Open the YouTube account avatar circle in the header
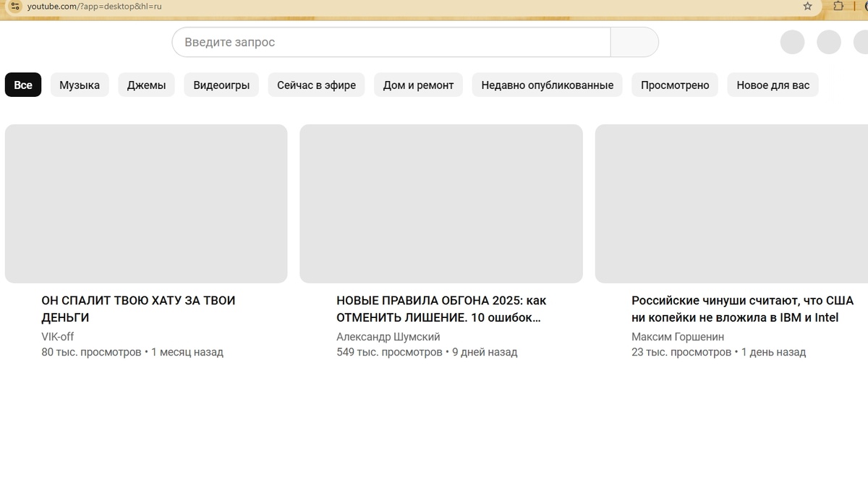The width and height of the screenshot is (868, 477). click(863, 42)
